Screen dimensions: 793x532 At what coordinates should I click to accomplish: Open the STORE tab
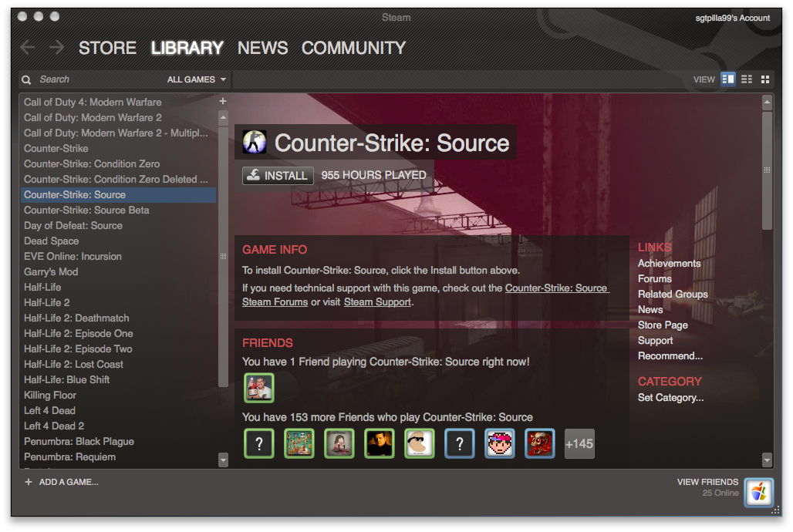107,48
